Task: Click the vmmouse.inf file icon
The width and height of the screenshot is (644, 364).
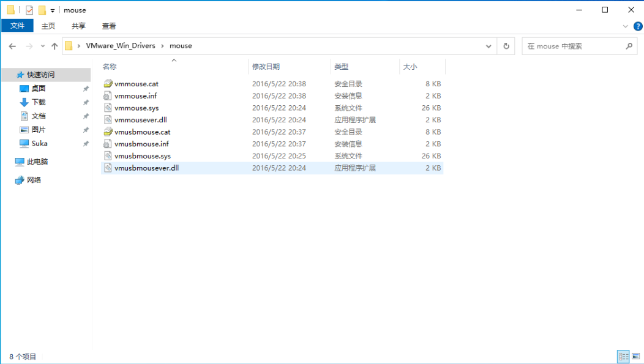Action: click(107, 95)
